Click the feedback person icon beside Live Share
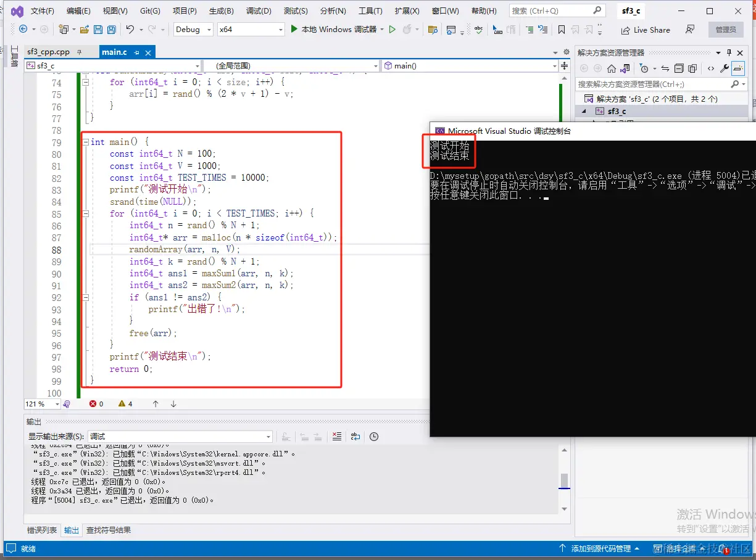This screenshot has width=756, height=560. [690, 29]
